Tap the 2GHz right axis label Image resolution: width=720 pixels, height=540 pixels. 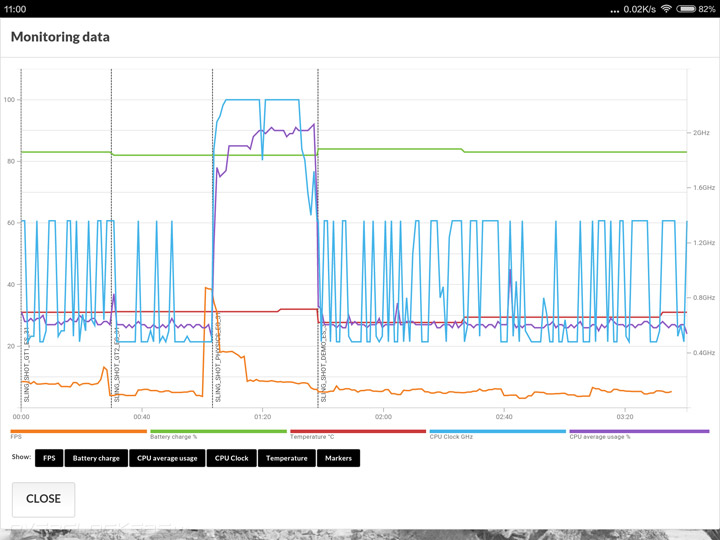pyautogui.click(x=701, y=133)
